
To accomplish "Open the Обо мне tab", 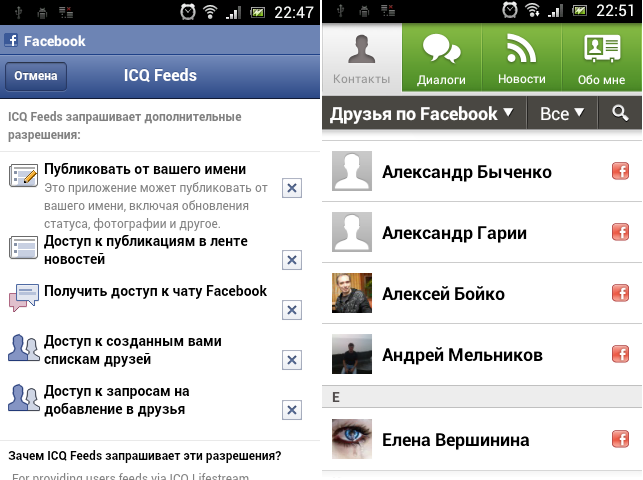I will pos(601,57).
